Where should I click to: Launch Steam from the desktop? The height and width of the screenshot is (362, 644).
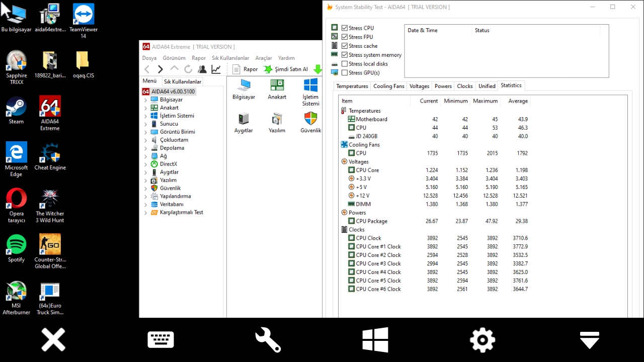16,110
